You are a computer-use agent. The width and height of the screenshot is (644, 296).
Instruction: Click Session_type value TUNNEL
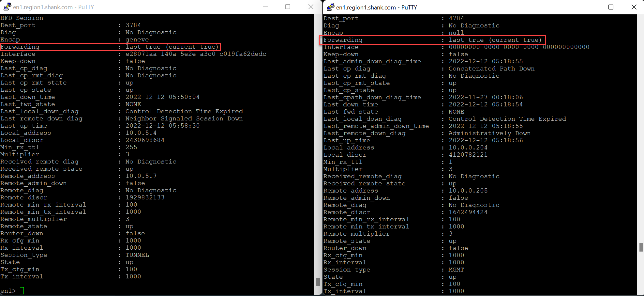click(x=137, y=255)
